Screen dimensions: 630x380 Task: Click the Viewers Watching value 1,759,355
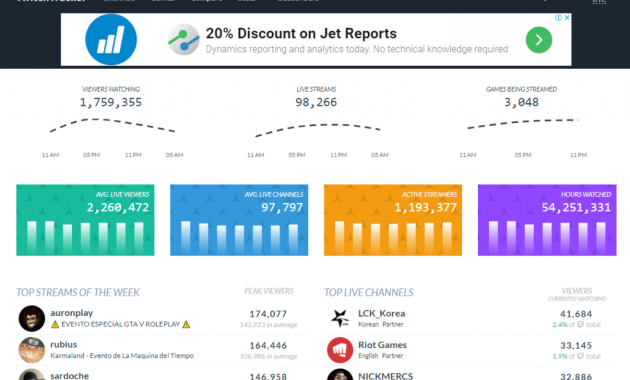(110, 102)
